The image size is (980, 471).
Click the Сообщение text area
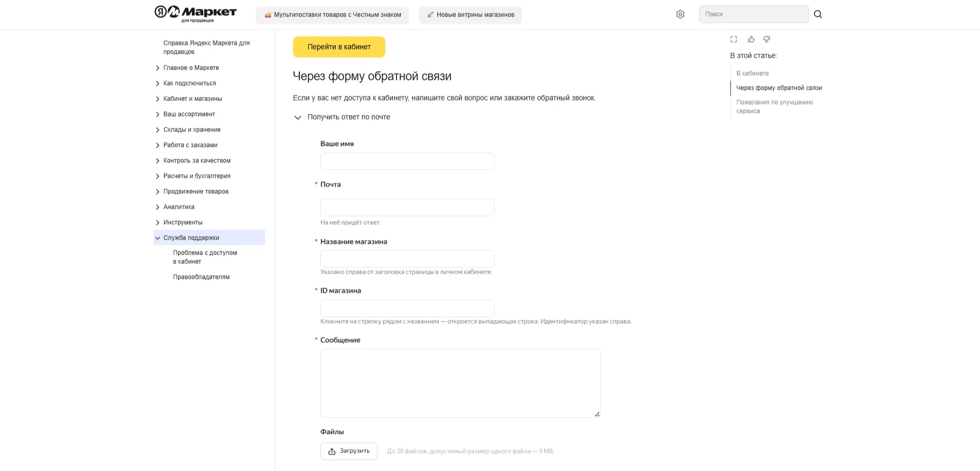pos(460,383)
